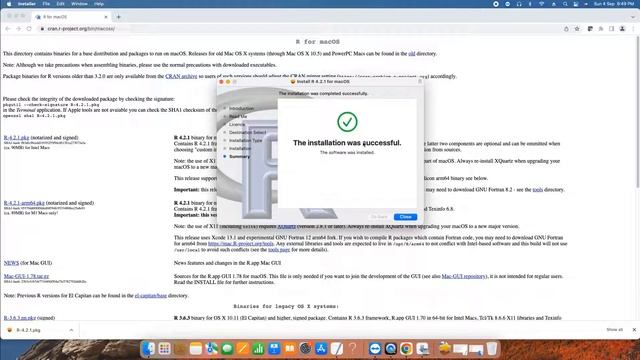Click the question mark app in the Dock
Screen dimensions: 640x360
[353, 349]
